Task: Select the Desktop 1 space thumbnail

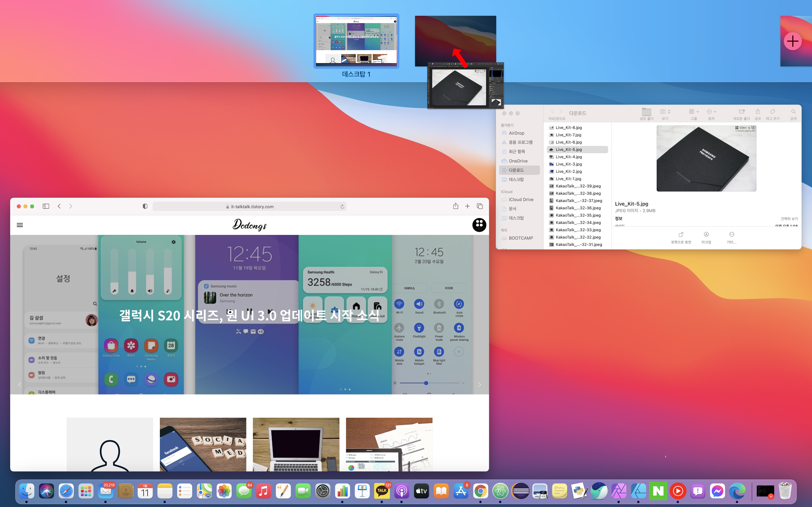Action: (356, 41)
